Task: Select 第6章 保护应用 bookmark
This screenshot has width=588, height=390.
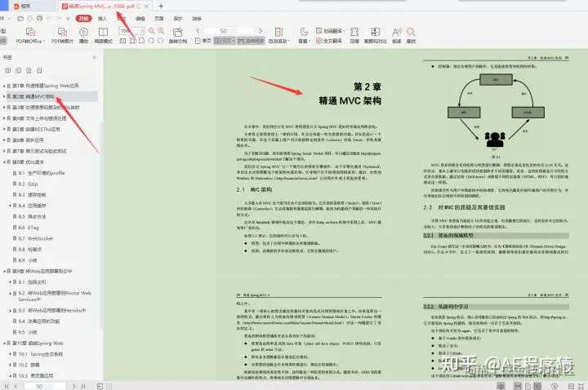Action: (x=28, y=140)
